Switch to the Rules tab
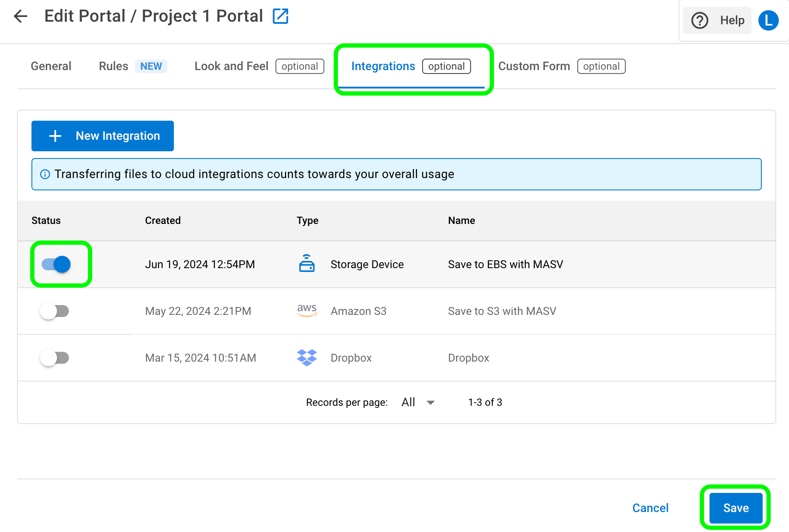 point(133,66)
